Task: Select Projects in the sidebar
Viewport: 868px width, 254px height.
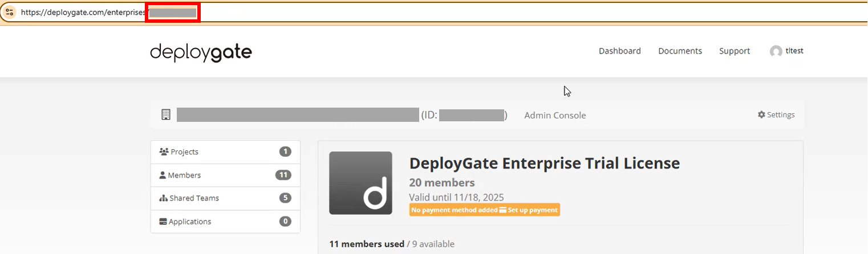Action: pos(225,152)
